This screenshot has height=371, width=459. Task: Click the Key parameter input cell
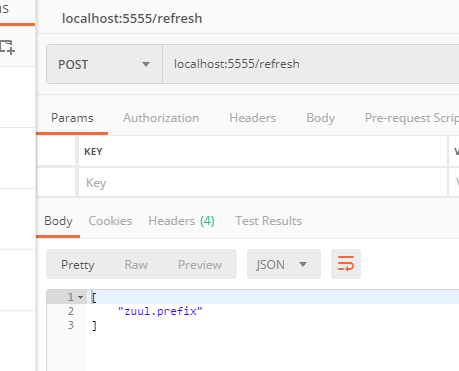(263, 183)
